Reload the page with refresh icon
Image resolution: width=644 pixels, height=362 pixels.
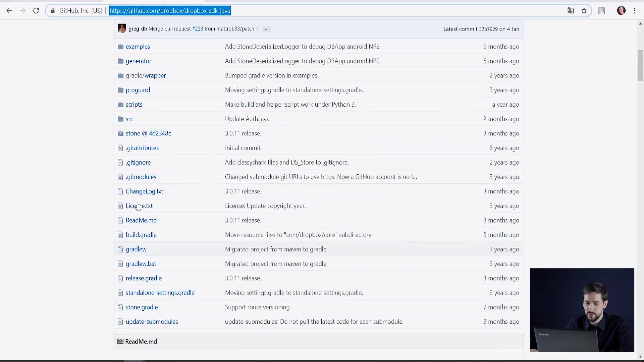pos(36,11)
